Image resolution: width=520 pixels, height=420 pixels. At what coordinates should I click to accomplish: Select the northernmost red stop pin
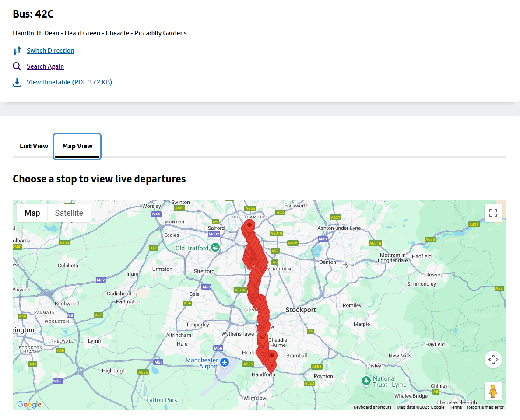(249, 226)
